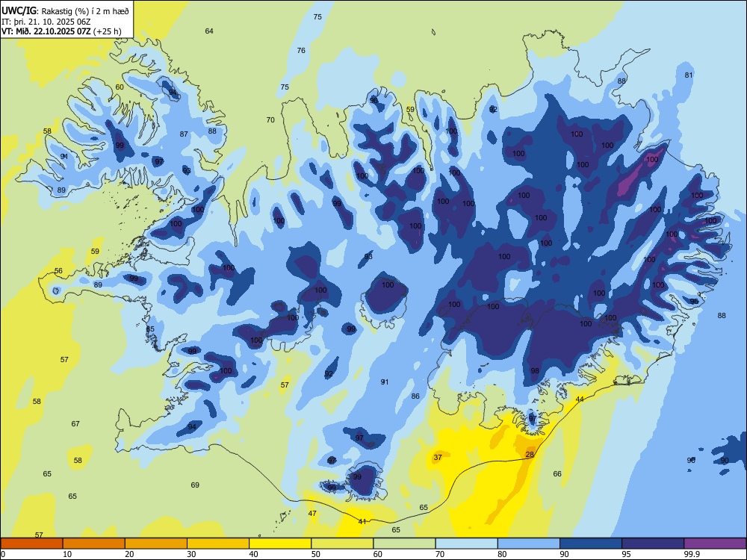Screen dimensions: 747x560
Task: Click the humidity value '64' over the northern sea
Action: pyautogui.click(x=209, y=31)
